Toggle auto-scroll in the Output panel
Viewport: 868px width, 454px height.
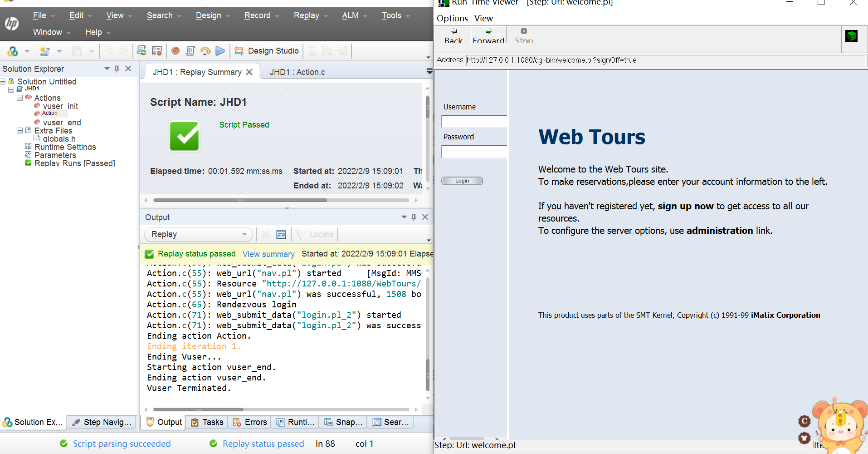281,234
